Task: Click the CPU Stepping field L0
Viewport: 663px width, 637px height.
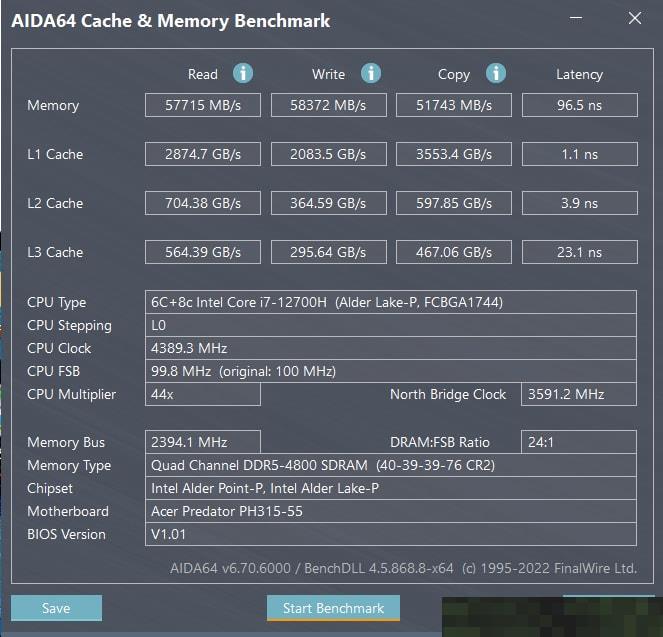Action: (x=391, y=325)
